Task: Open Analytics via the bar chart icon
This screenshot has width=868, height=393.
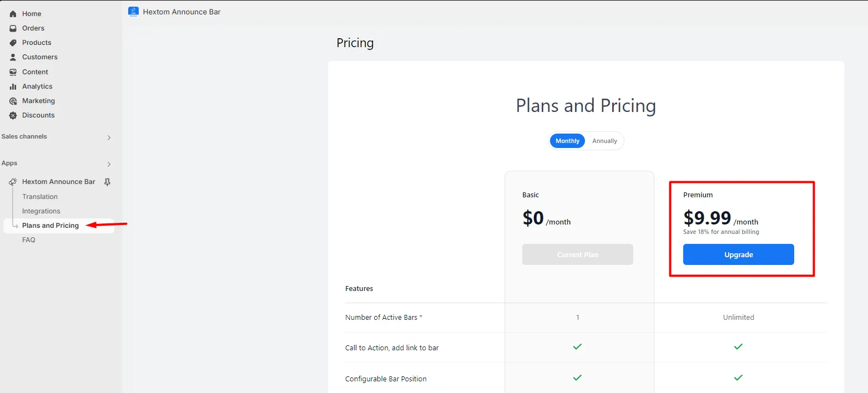Action: pos(13,86)
